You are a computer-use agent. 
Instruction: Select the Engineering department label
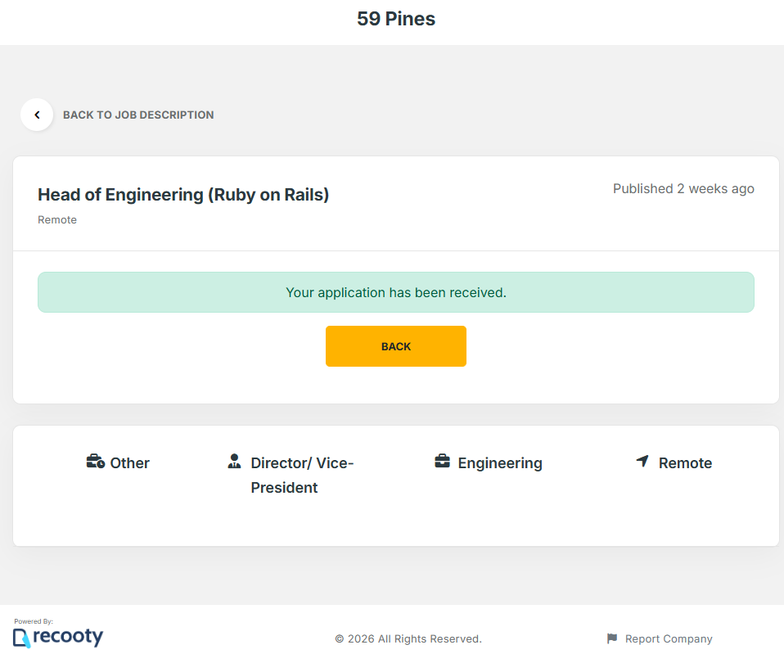pyautogui.click(x=500, y=463)
